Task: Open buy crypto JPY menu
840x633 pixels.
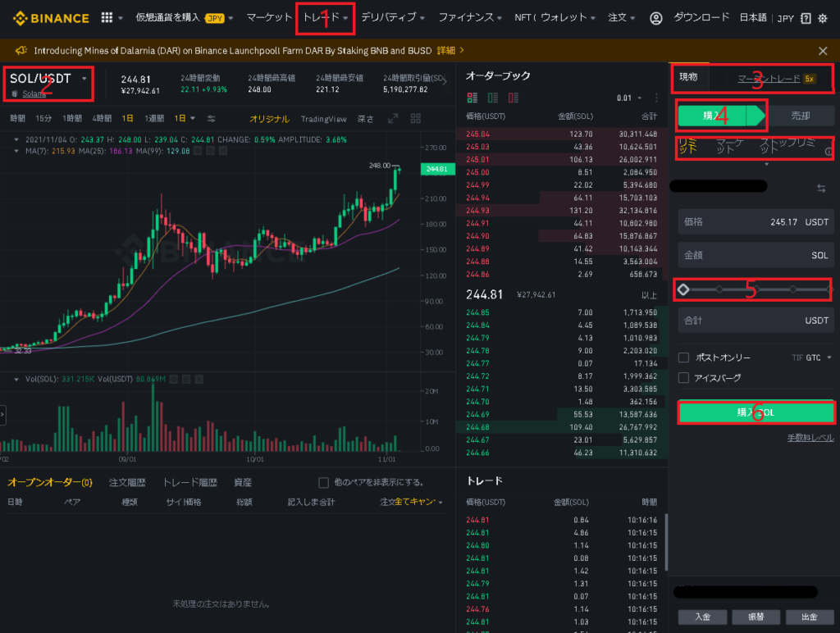Action: tap(185, 18)
